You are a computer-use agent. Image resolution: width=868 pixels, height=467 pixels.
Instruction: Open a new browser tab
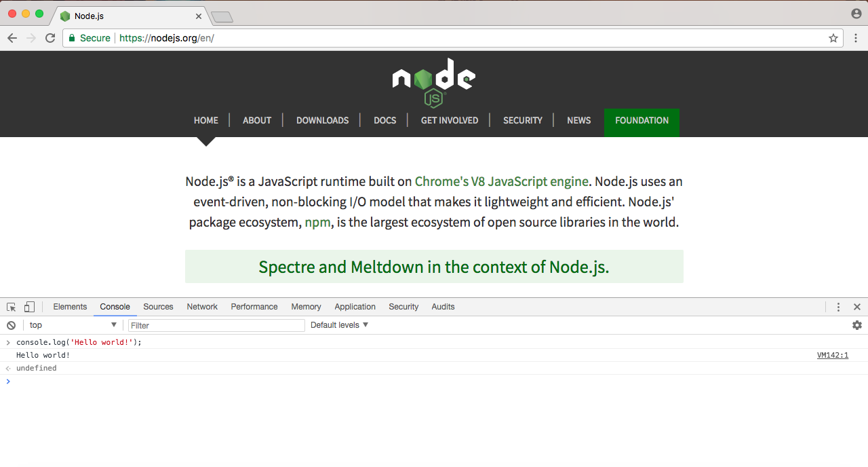tap(222, 17)
